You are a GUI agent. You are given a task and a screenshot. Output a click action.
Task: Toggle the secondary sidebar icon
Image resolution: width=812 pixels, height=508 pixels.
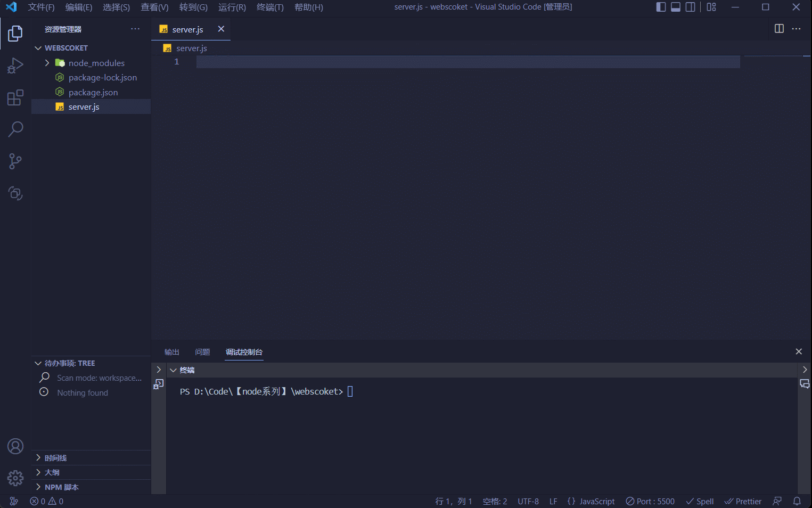pyautogui.click(x=690, y=7)
